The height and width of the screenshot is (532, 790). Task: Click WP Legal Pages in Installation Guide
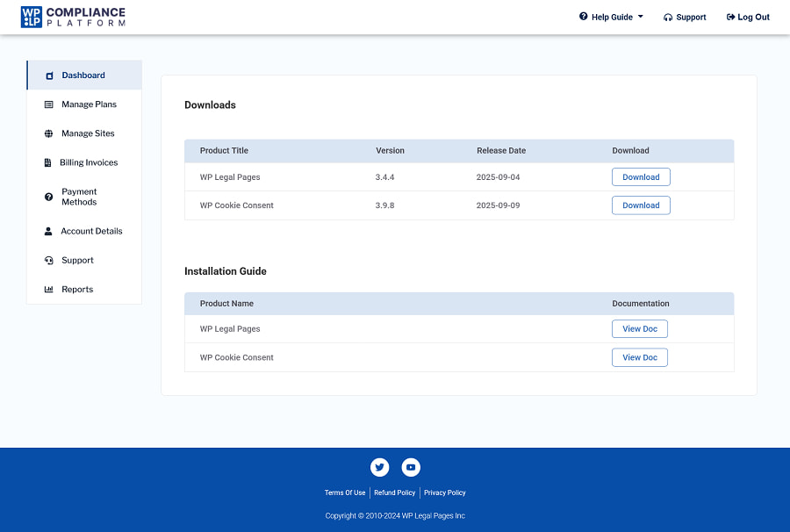(x=230, y=329)
